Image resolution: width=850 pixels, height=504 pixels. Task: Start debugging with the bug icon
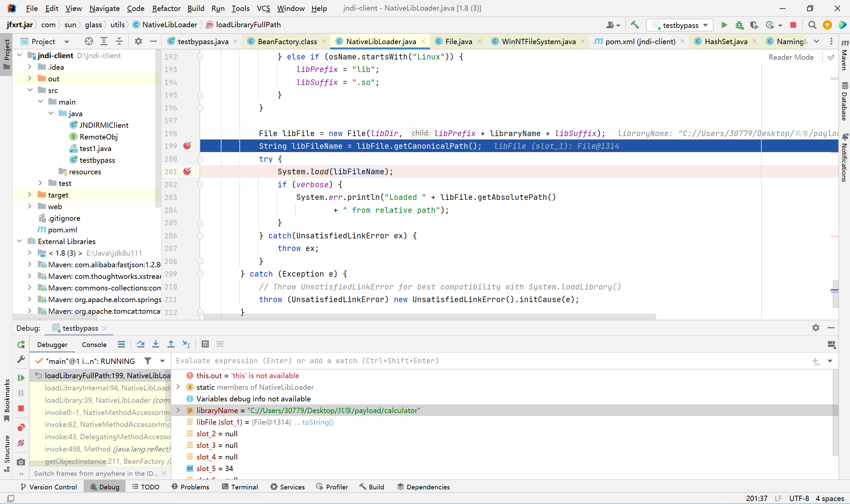(x=739, y=25)
